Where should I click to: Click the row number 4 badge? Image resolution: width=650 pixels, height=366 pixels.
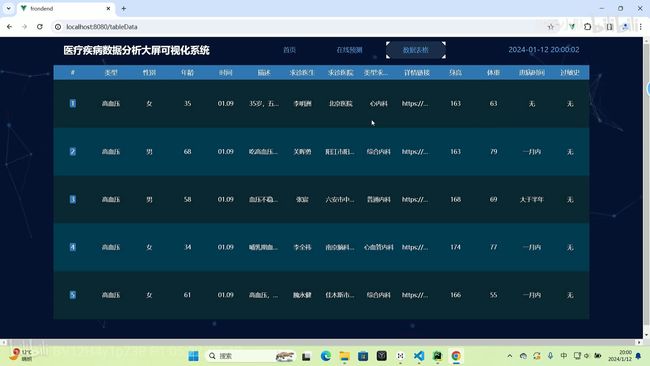tap(73, 247)
